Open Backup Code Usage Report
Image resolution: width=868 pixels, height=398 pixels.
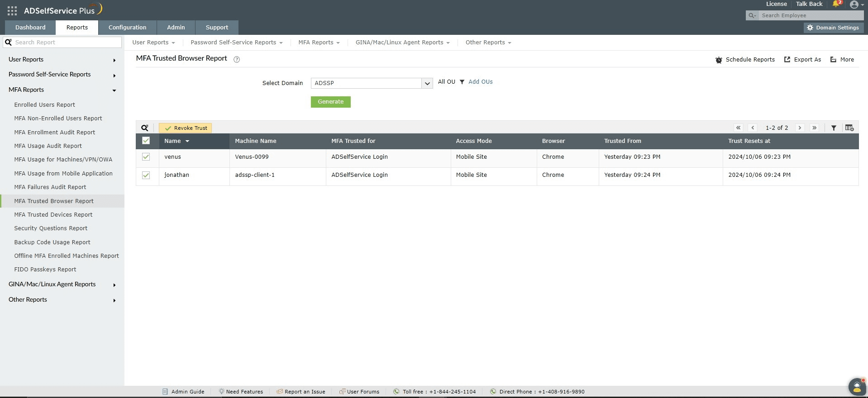(52, 242)
